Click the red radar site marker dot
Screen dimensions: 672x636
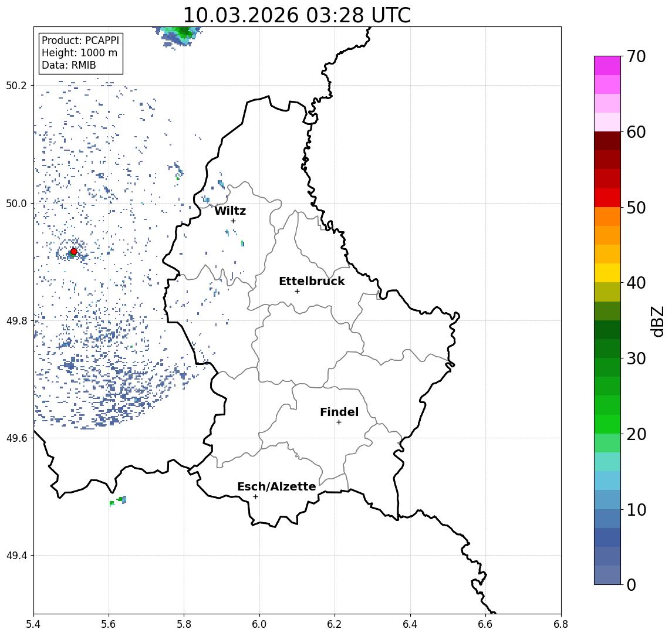point(73,252)
